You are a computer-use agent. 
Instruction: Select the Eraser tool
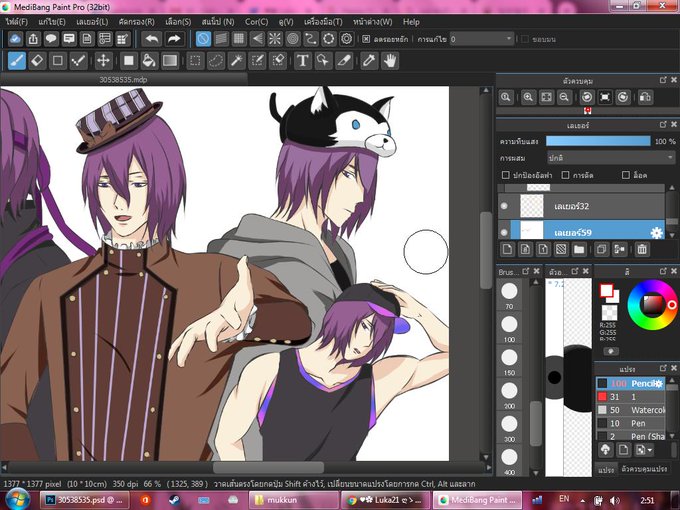pos(37,61)
